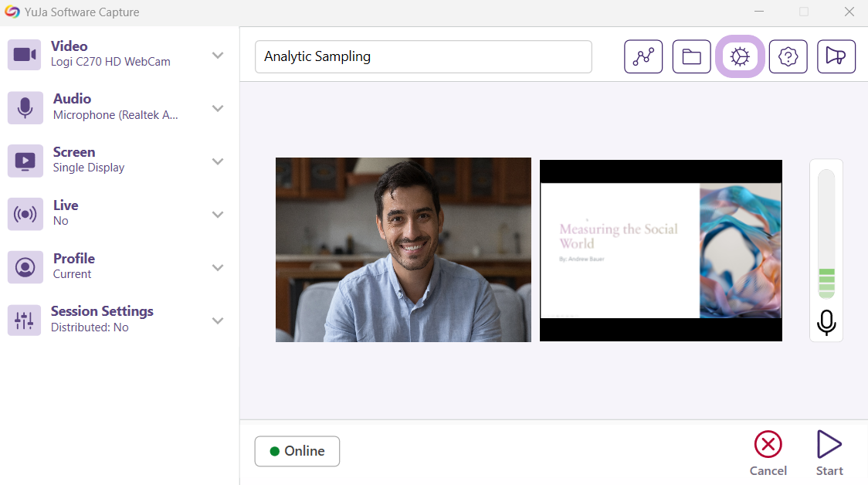Click the megaphone announcements icon
The height and width of the screenshot is (485, 868).
point(836,56)
